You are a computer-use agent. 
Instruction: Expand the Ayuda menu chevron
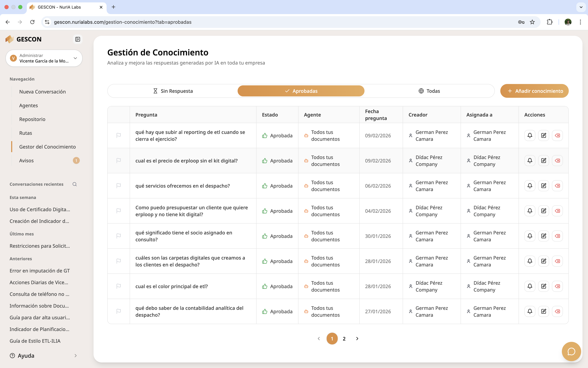76,356
